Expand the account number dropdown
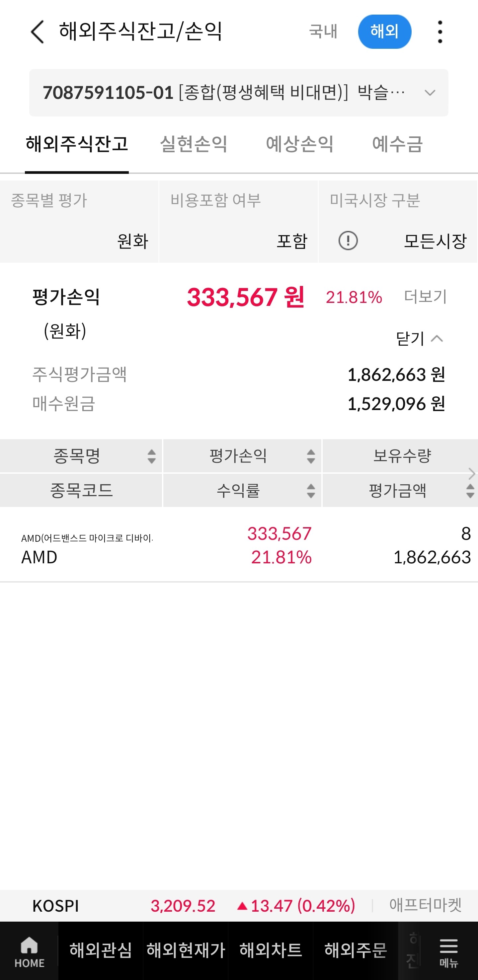Screen dimensions: 478x980 tap(430, 93)
